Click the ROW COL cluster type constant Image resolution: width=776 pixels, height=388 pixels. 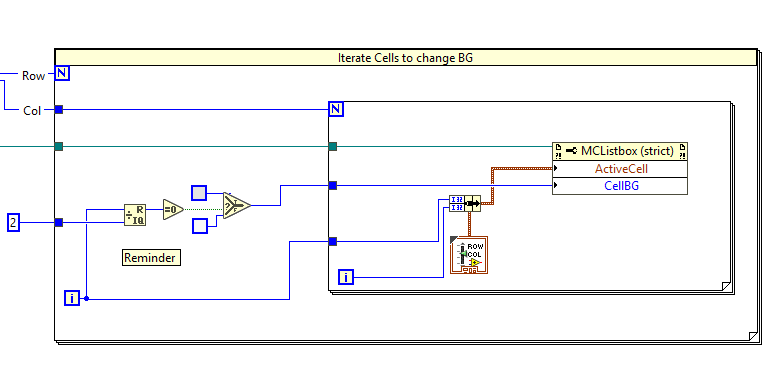click(x=469, y=255)
